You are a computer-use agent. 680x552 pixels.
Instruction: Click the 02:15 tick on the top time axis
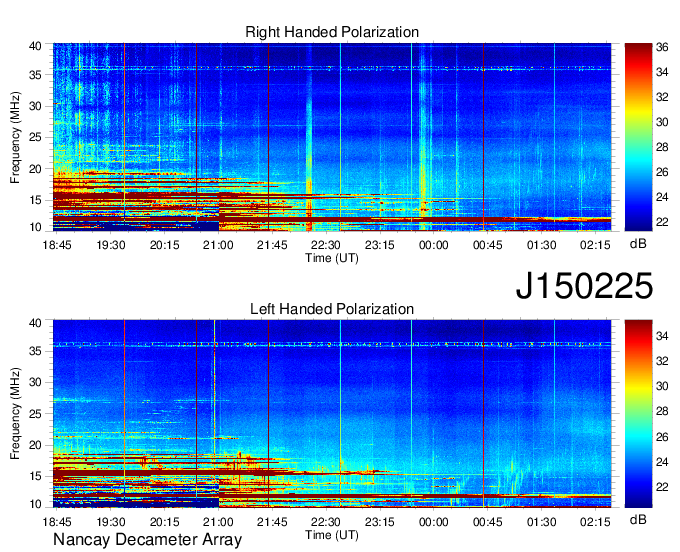[595, 245]
